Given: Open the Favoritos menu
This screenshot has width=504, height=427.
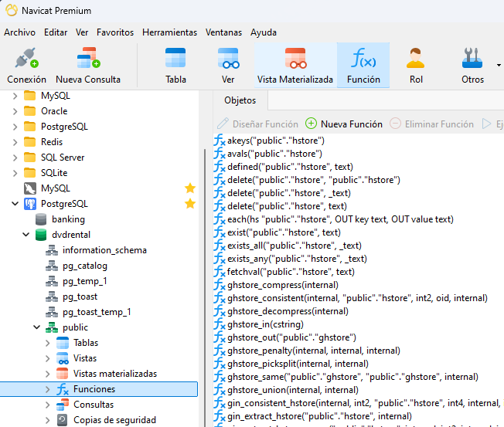Looking at the screenshot, I should [115, 32].
